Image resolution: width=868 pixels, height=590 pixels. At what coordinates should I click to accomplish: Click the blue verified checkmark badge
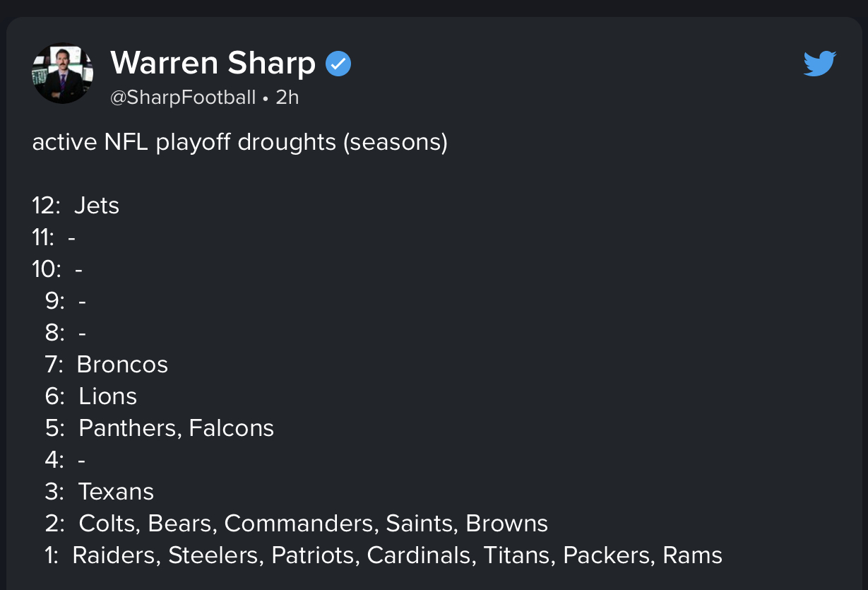(x=338, y=64)
